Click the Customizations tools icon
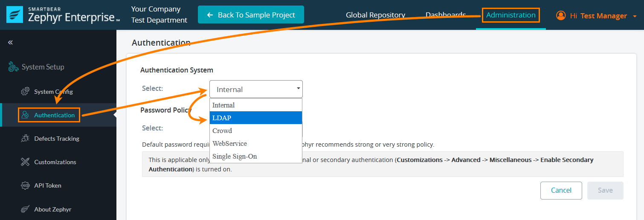Screen dimensions: 644x220 point(25,162)
